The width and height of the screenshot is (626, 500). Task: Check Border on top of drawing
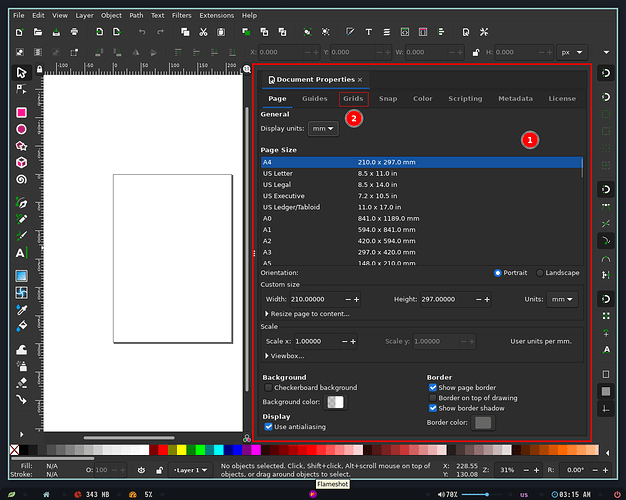click(x=433, y=398)
